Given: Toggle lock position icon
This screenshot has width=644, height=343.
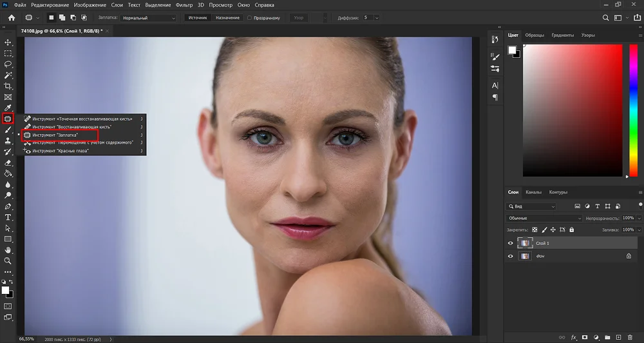Looking at the screenshot, I should pyautogui.click(x=553, y=230).
